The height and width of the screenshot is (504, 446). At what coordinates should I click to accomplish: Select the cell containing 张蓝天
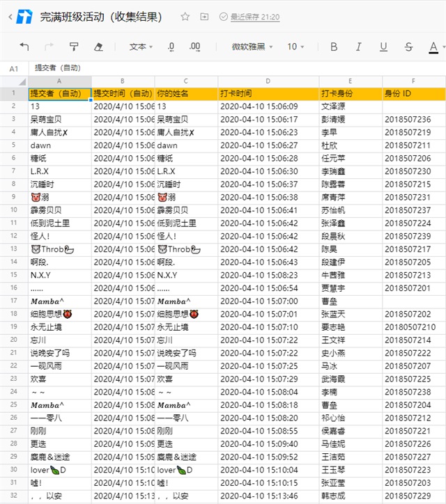tap(351, 315)
